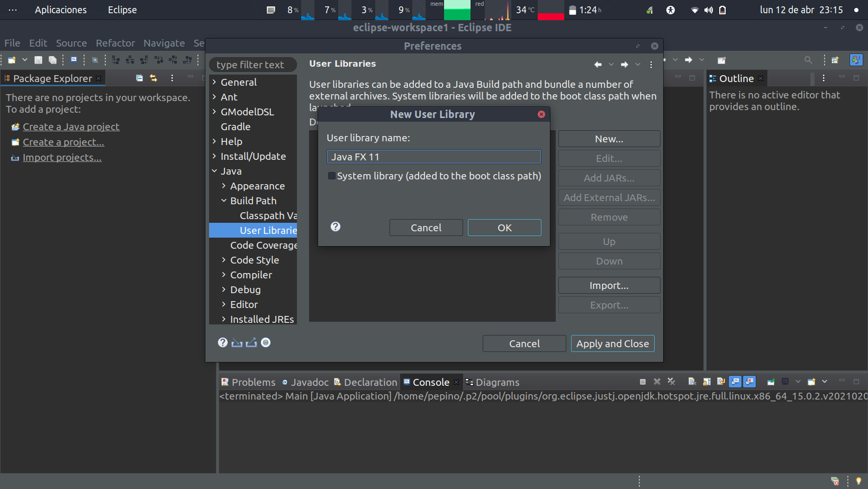Toggle Show Console on Standard Error change

[749, 382]
